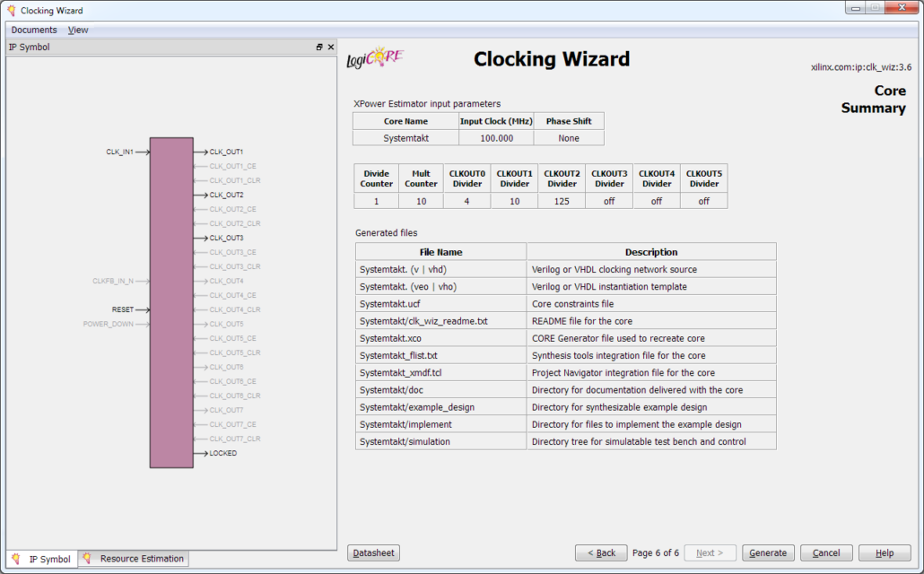Select the CLK_OUT3 port label
The height and width of the screenshot is (574, 924).
point(226,238)
